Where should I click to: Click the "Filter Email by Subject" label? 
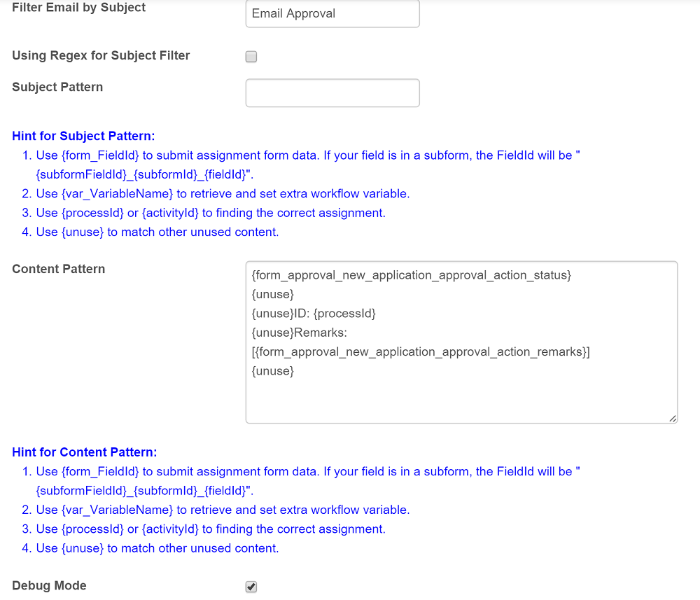tap(79, 8)
